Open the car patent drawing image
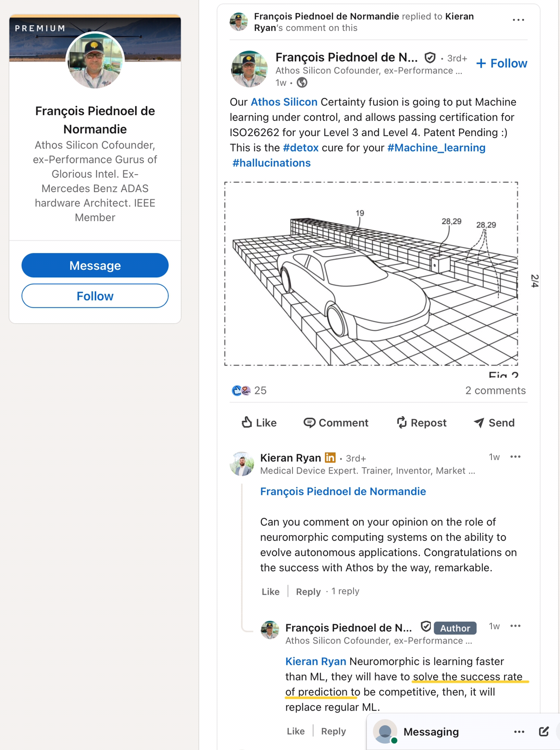The height and width of the screenshot is (750, 560). pyautogui.click(x=371, y=274)
